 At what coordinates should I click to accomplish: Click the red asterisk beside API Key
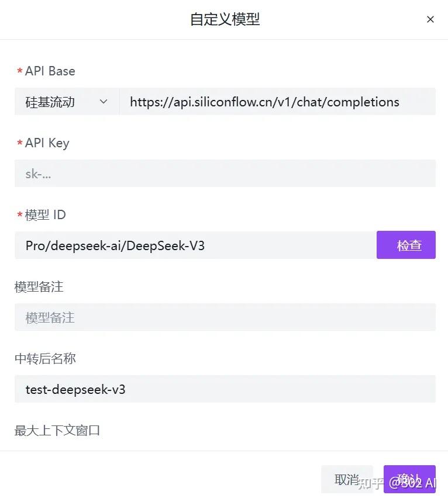(x=19, y=143)
